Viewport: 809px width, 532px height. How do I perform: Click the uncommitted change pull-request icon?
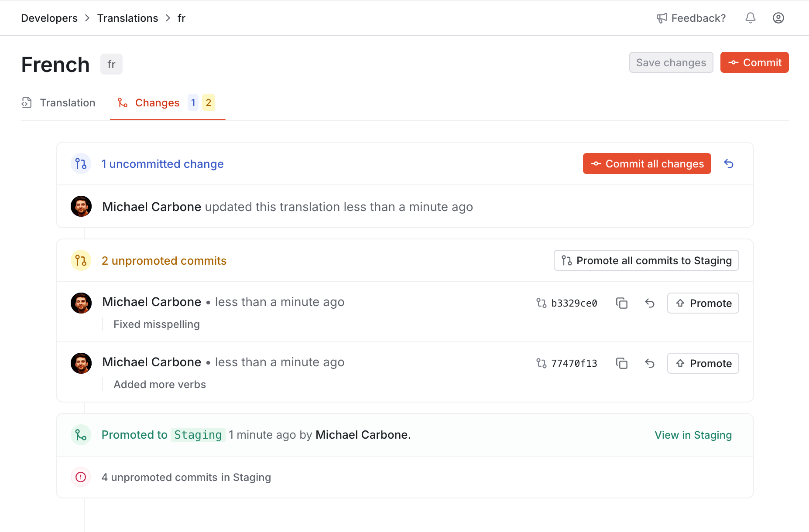[81, 164]
